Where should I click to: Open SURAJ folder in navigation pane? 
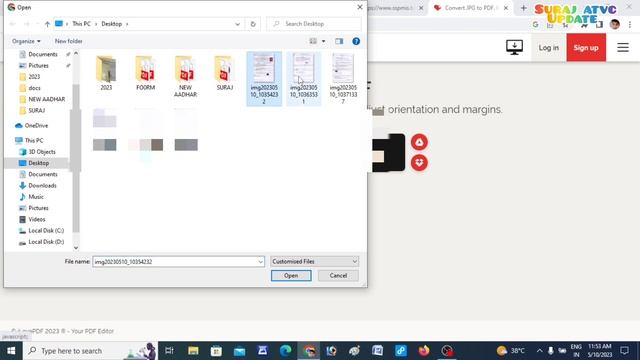pos(37,111)
